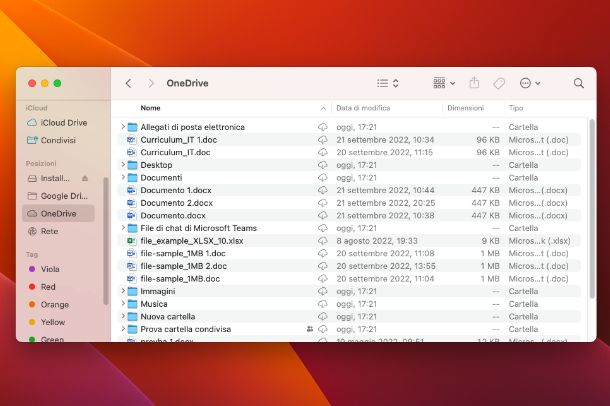Select iCloud Drive in the sidebar
This screenshot has width=610, height=406.
pos(57,122)
